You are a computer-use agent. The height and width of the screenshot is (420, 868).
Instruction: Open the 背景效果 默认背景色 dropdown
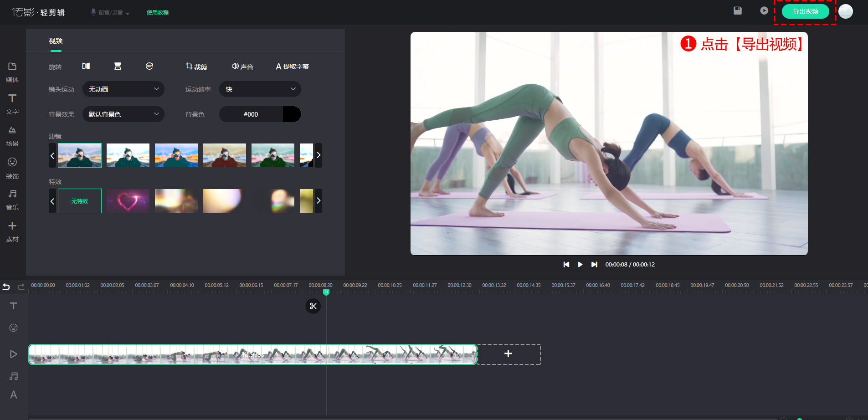point(123,114)
